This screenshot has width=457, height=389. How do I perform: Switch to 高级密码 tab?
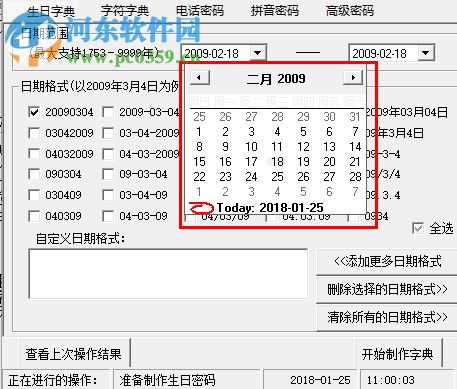[x=350, y=11]
